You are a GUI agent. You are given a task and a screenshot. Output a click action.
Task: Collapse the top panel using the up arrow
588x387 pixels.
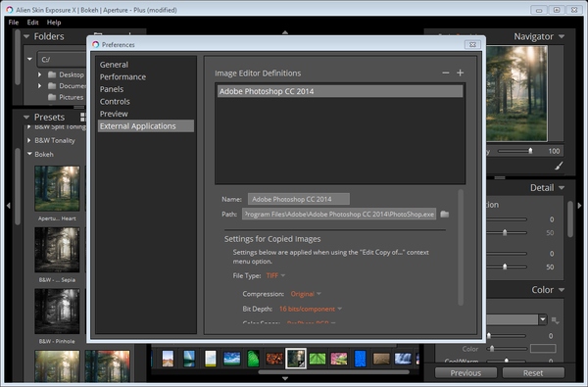[285, 32]
